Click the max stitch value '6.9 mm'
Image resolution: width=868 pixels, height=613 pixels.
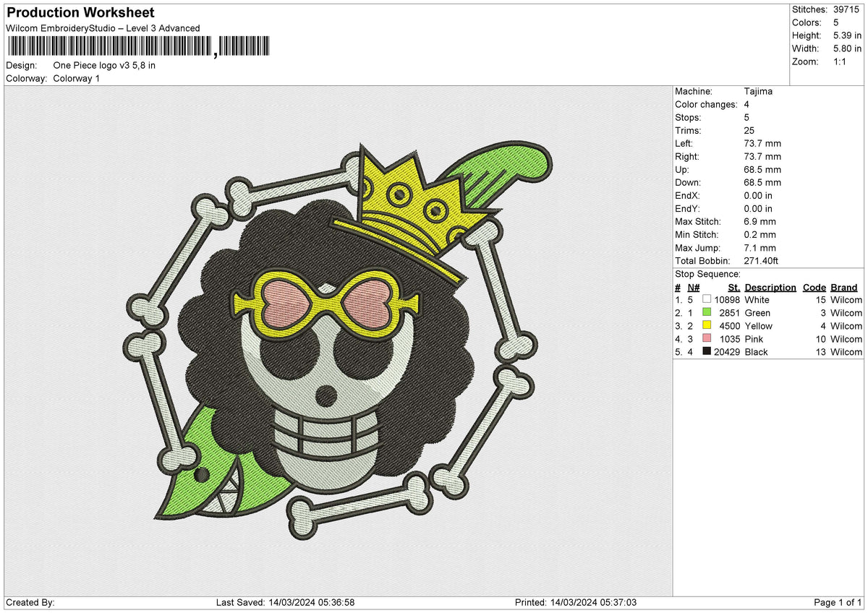click(x=759, y=222)
